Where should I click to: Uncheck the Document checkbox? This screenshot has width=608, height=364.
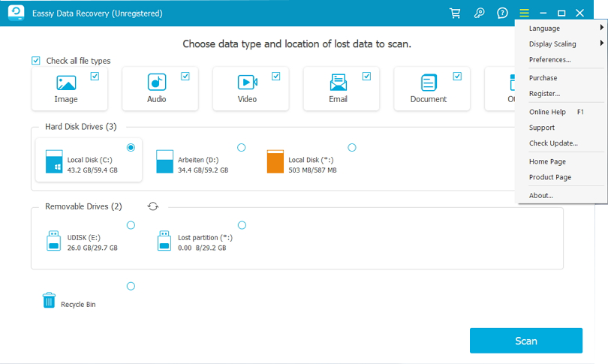(x=457, y=77)
